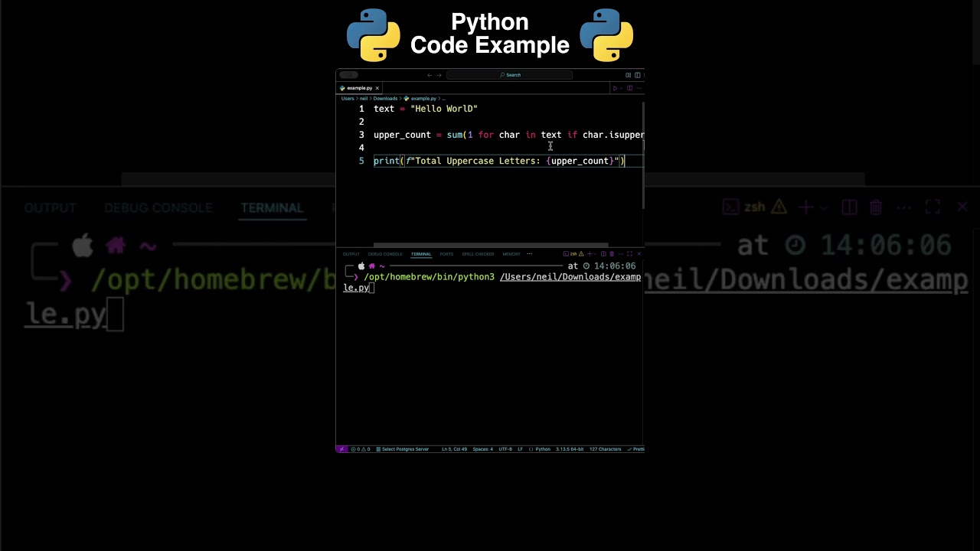Go back with the left arrow in title bar
Screen dimensions: 980x551
click(x=430, y=75)
